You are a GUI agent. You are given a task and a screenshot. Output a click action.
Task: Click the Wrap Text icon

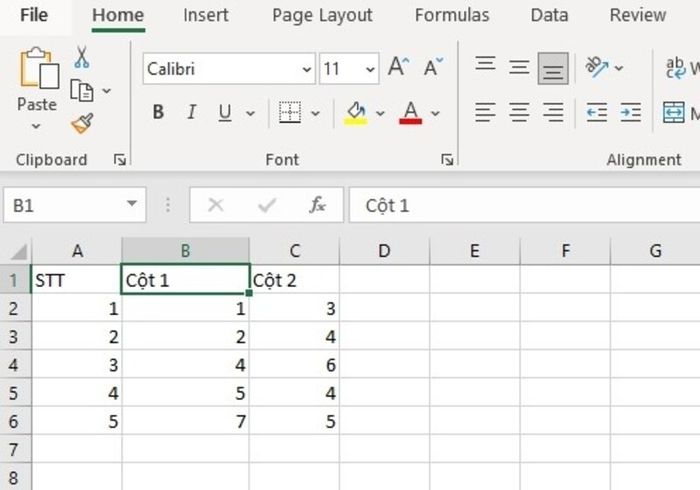click(675, 68)
